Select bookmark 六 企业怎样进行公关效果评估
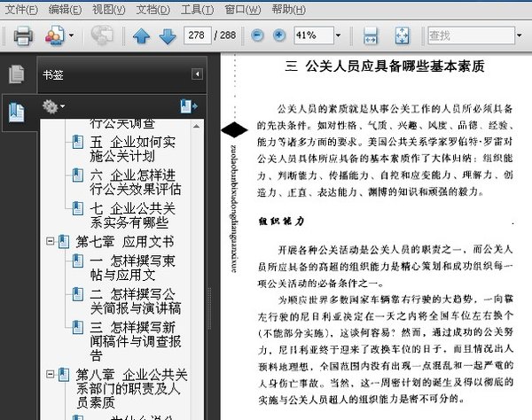 (x=136, y=183)
